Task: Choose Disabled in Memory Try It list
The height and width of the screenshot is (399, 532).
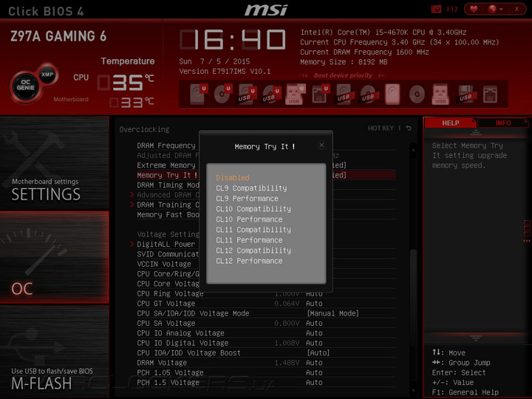Action: pyautogui.click(x=233, y=177)
